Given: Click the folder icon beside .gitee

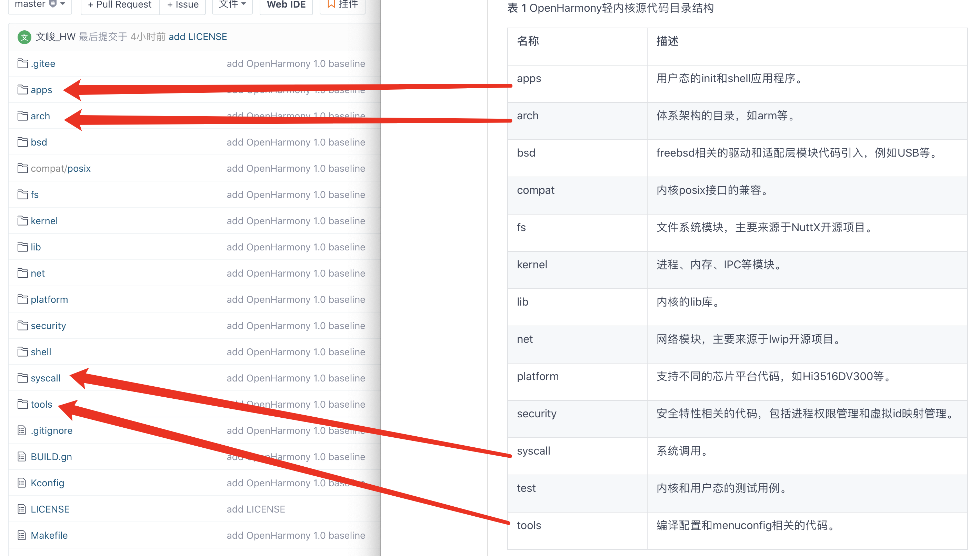Looking at the screenshot, I should tap(22, 63).
